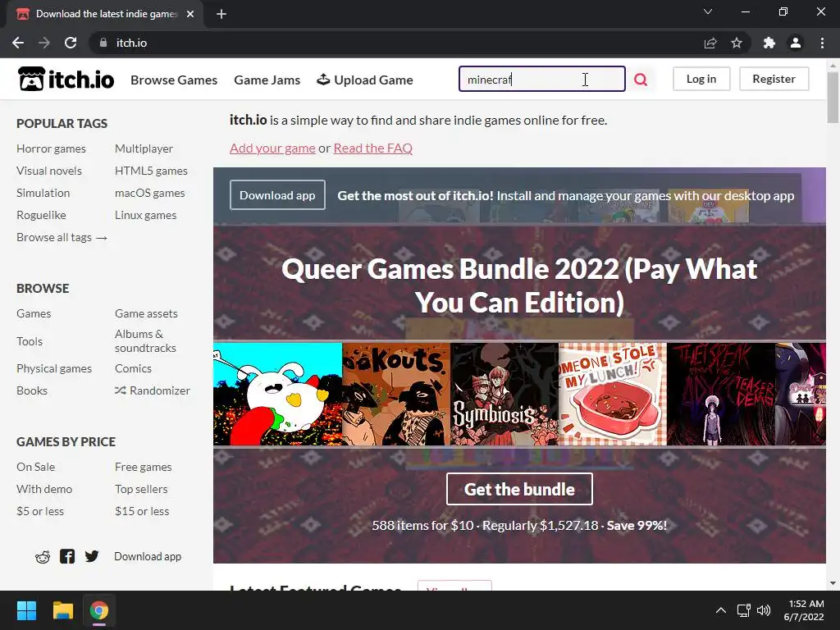
Task: Open a new browser tab
Action: (x=221, y=14)
